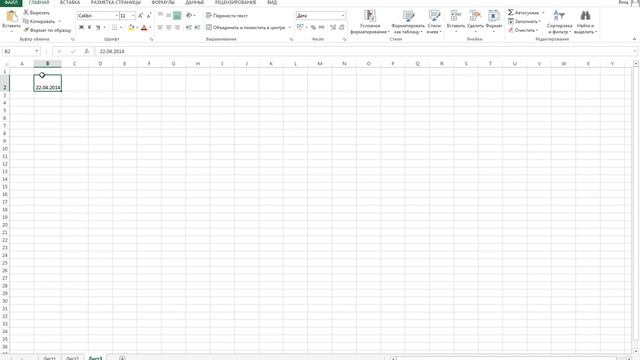Click the Name Box showing B2
Screen dimensions: 640x360
point(19,51)
